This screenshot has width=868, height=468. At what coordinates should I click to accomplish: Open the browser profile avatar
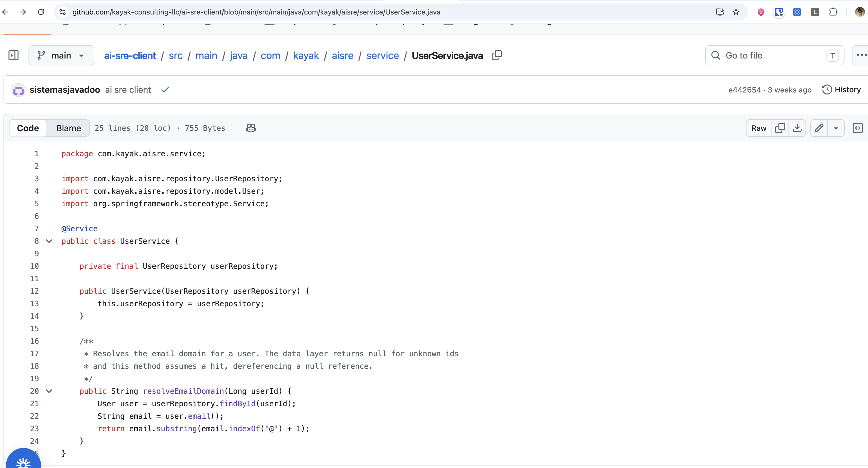859,12
